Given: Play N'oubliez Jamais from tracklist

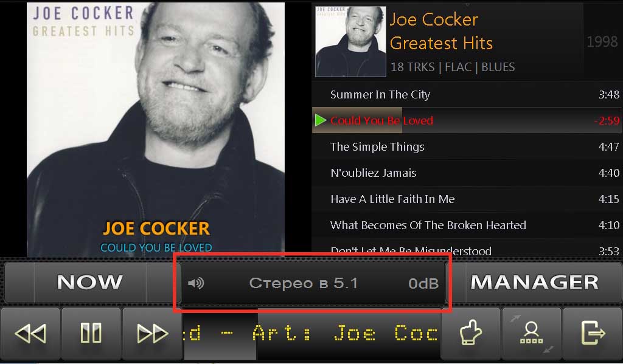Looking at the screenshot, I should click(x=467, y=173).
